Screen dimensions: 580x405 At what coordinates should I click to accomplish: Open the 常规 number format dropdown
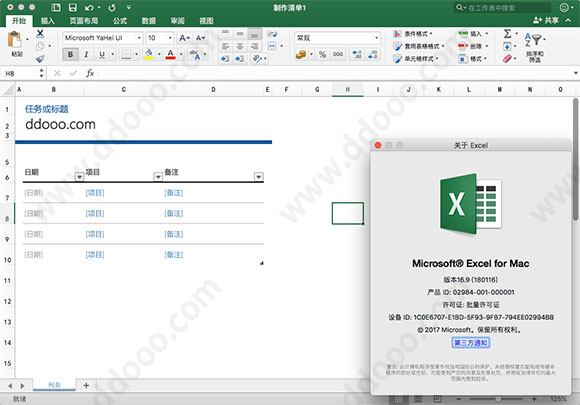point(377,38)
